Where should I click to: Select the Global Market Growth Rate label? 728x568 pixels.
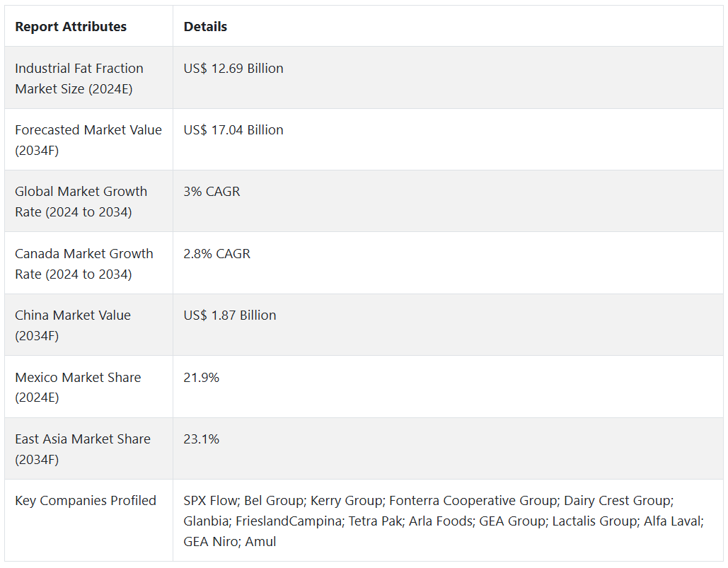click(81, 202)
